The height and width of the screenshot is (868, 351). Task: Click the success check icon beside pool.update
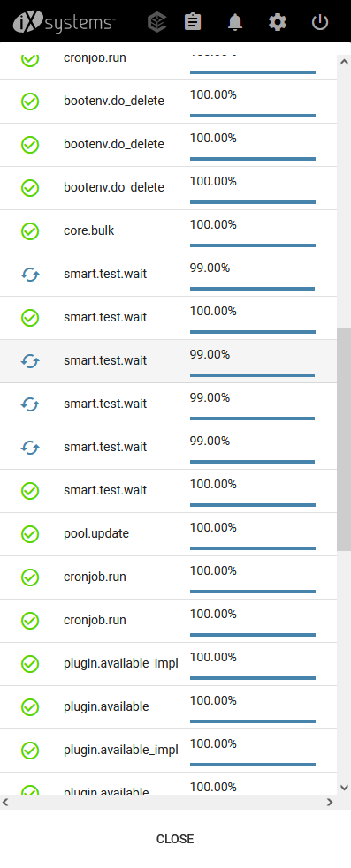coord(30,534)
